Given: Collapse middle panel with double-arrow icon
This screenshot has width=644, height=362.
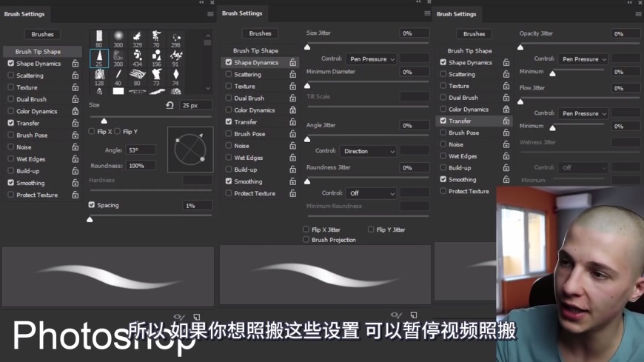Looking at the screenshot, I should pyautogui.click(x=418, y=2).
